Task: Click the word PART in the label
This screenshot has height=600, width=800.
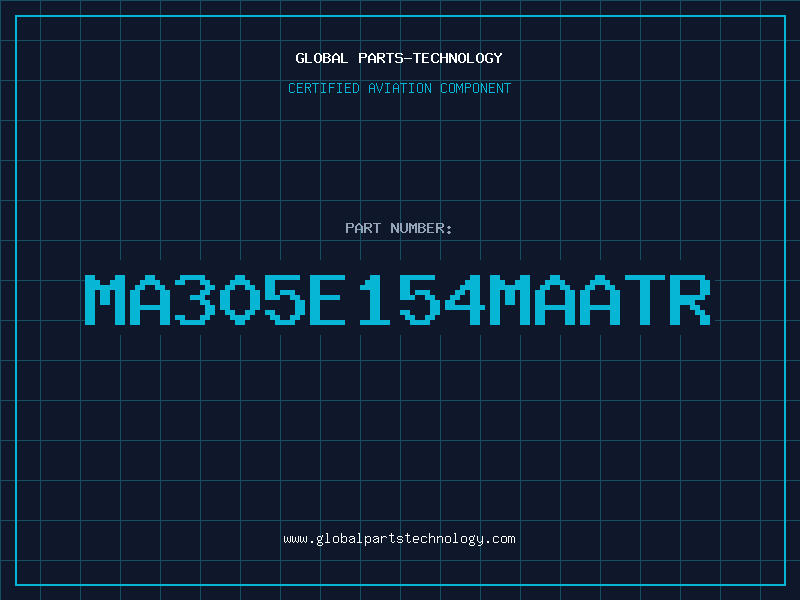Action: [363, 228]
